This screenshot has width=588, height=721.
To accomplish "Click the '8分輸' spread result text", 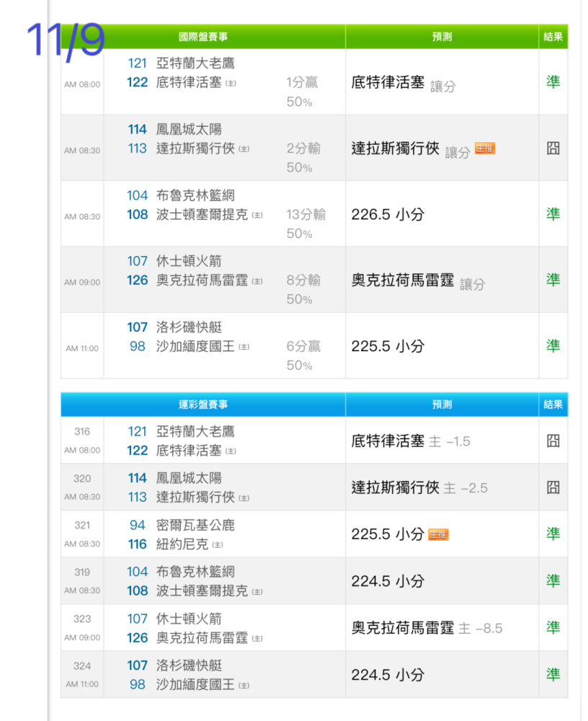I will [x=303, y=280].
